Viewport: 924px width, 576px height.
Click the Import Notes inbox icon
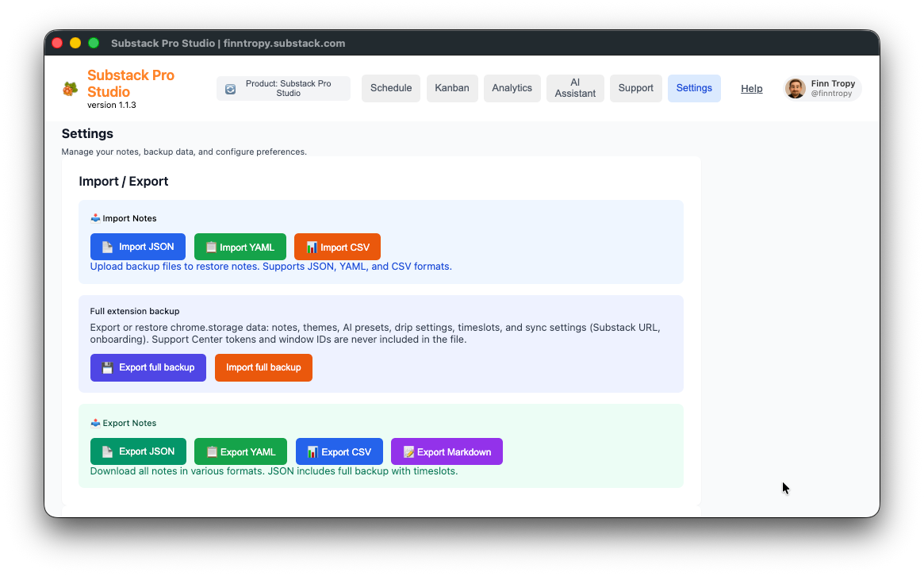[x=95, y=218]
